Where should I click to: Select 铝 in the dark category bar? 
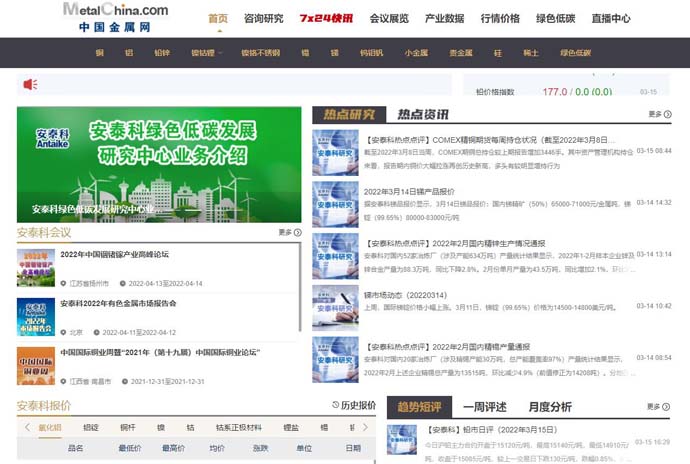coord(128,53)
